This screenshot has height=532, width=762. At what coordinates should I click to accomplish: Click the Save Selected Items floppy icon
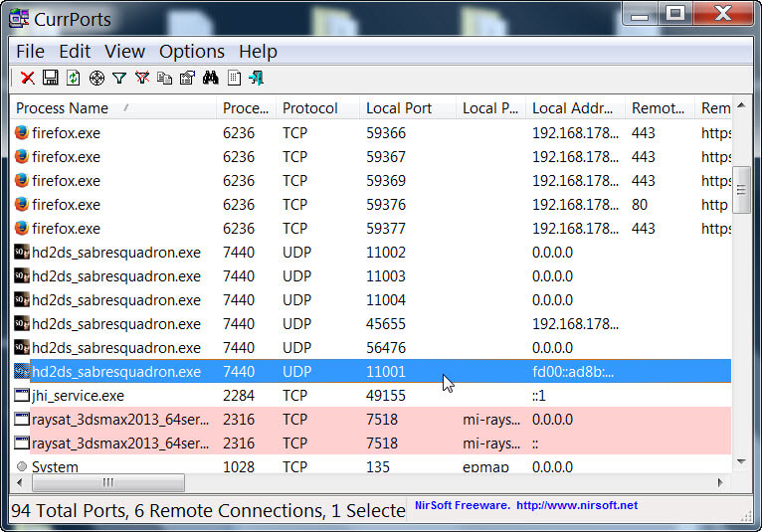coord(51,78)
